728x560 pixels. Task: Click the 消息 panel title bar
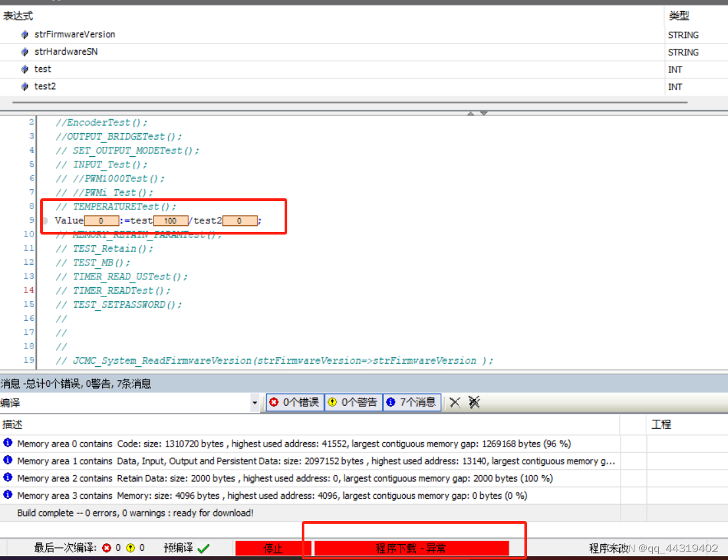tap(364, 383)
